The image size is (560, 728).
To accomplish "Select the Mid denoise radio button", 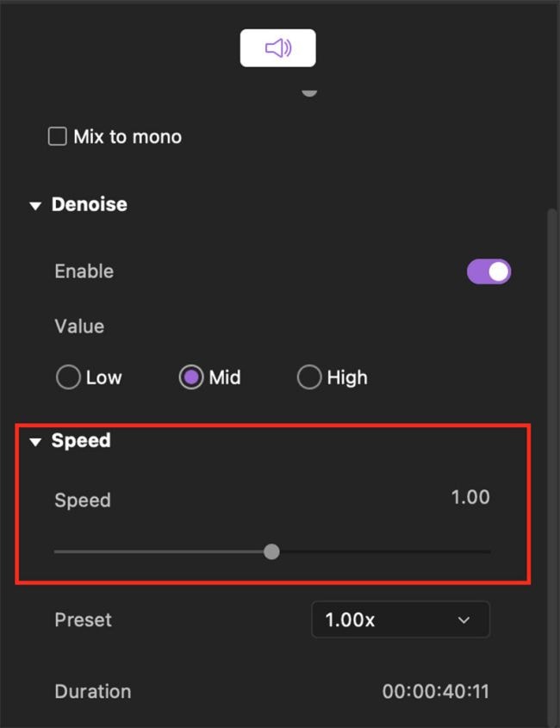I will 191,377.
